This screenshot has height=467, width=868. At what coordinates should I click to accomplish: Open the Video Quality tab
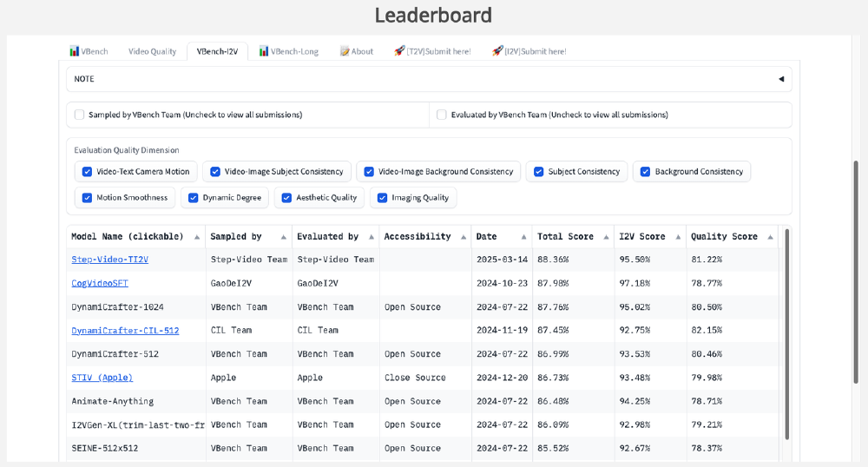(152, 52)
